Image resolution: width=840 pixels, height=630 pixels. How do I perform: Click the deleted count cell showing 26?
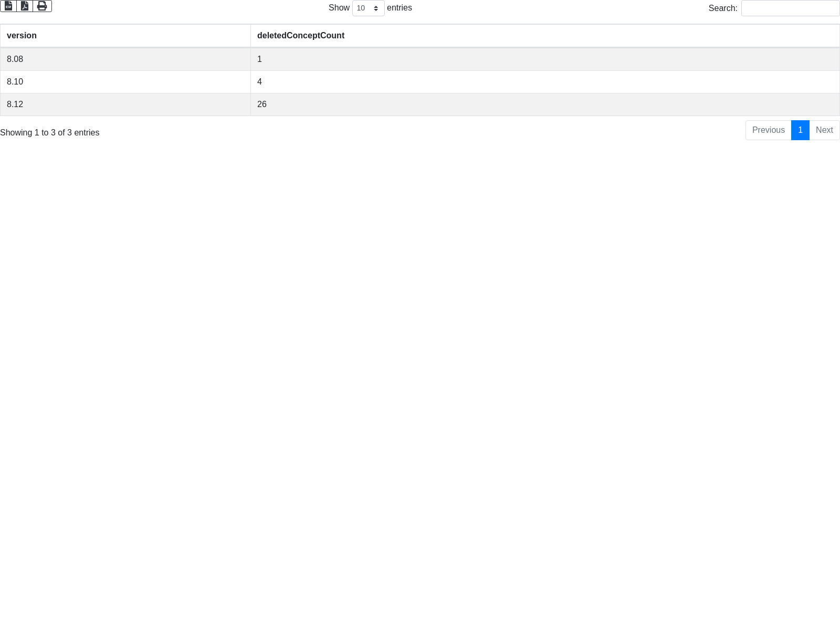262,104
